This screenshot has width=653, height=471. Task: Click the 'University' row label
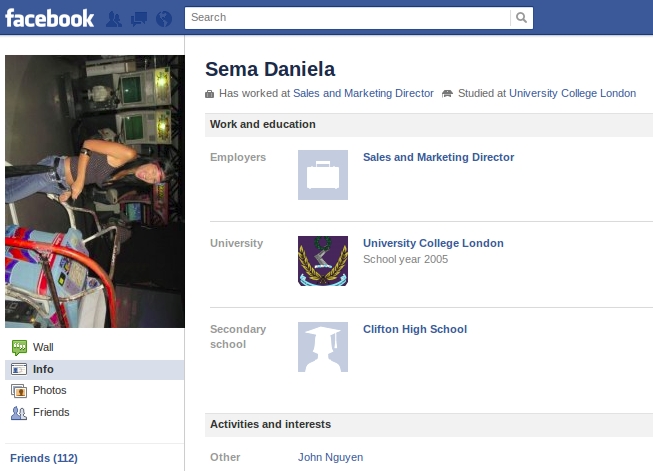tap(237, 243)
